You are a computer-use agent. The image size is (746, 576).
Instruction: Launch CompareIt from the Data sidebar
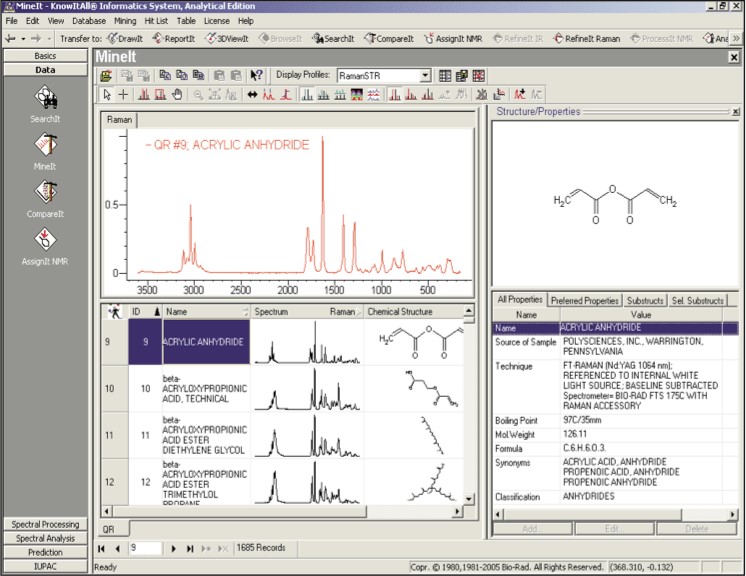(45, 199)
